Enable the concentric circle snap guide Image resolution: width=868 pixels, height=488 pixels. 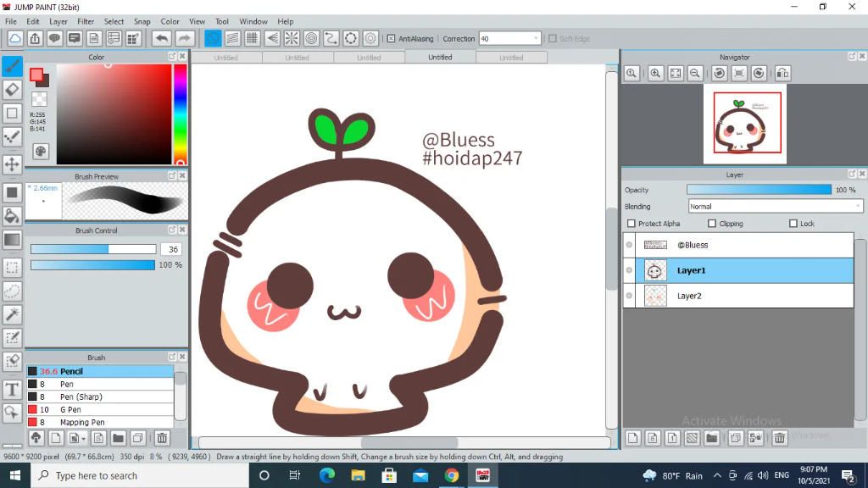click(x=312, y=38)
